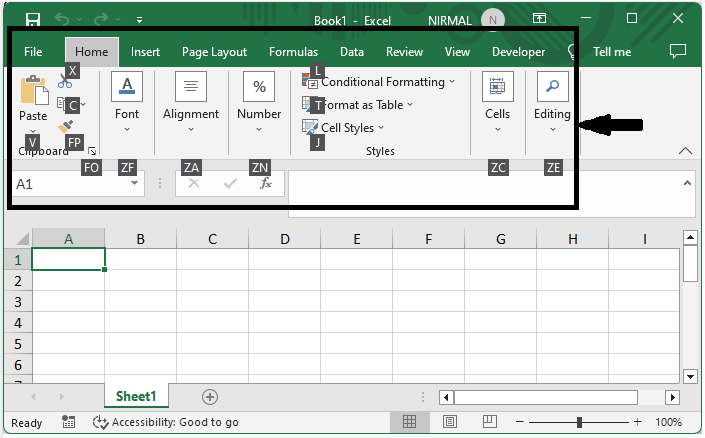Screen dimensions: 705x438
Task: Click the horizontal scrollbar left arrow
Action: click(446, 397)
